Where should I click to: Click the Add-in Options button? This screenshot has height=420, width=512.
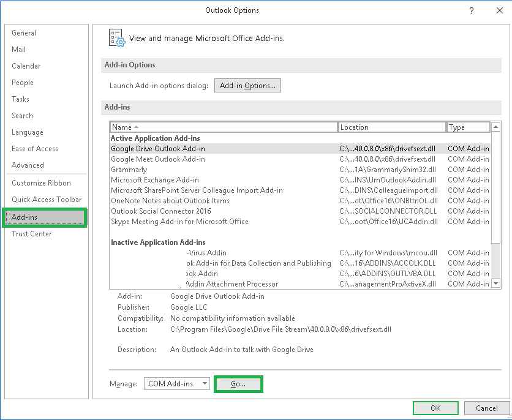pyautogui.click(x=247, y=86)
